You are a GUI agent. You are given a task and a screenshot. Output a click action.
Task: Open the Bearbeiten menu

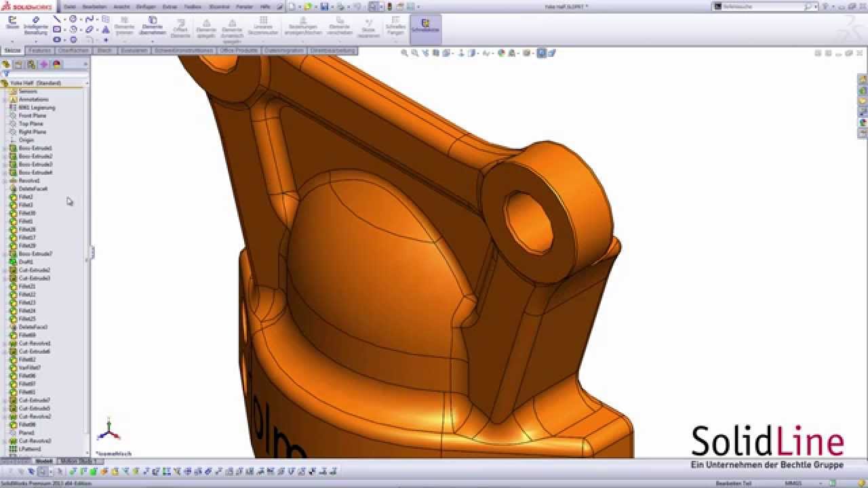[94, 7]
